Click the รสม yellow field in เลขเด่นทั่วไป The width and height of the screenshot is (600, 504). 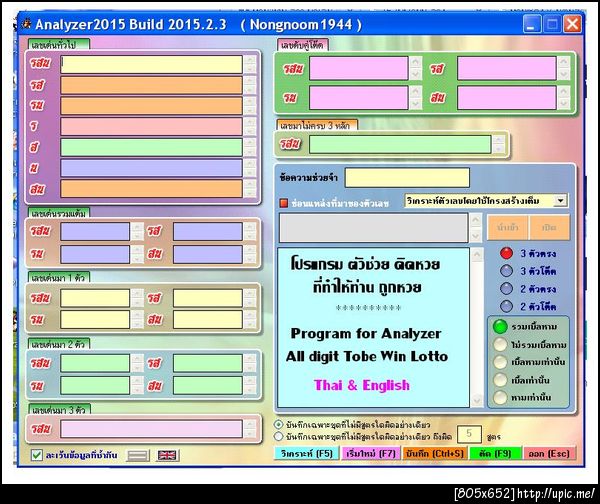point(152,64)
